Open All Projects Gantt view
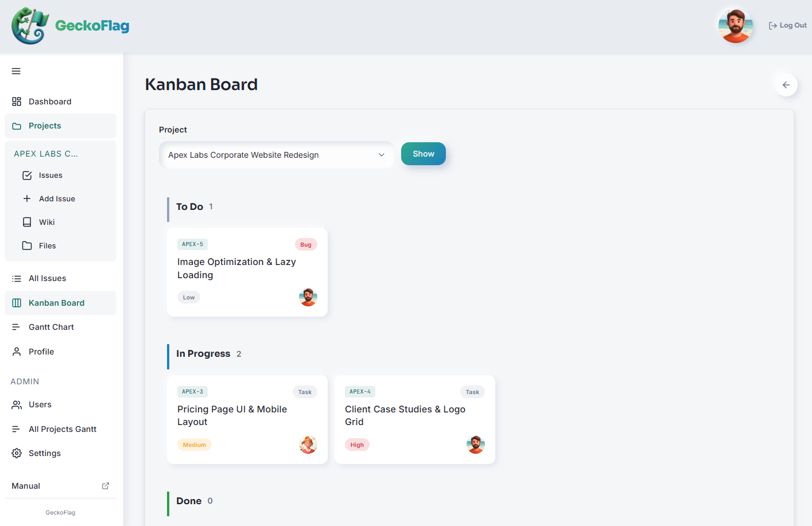Viewport: 812px width, 526px height. pos(60,429)
